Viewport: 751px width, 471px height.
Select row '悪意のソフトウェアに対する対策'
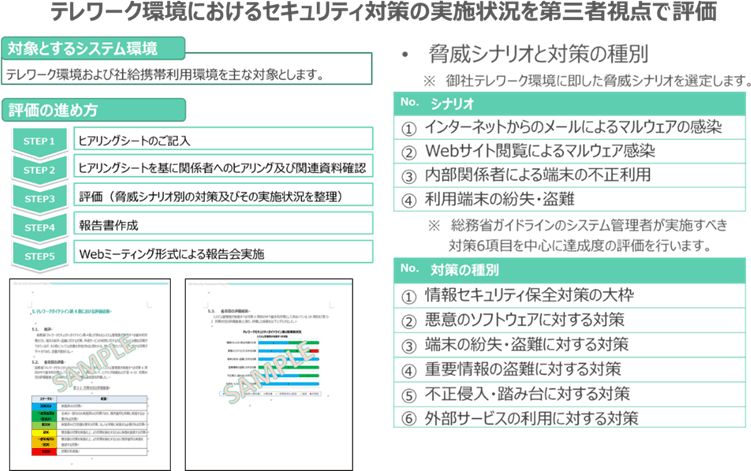click(569, 320)
